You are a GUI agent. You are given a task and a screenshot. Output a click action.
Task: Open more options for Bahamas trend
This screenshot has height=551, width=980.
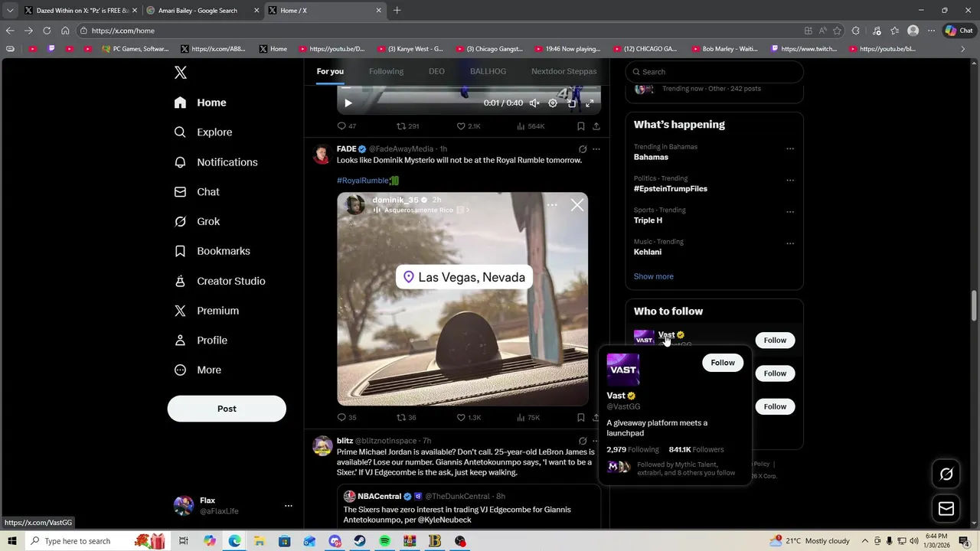[x=790, y=148]
